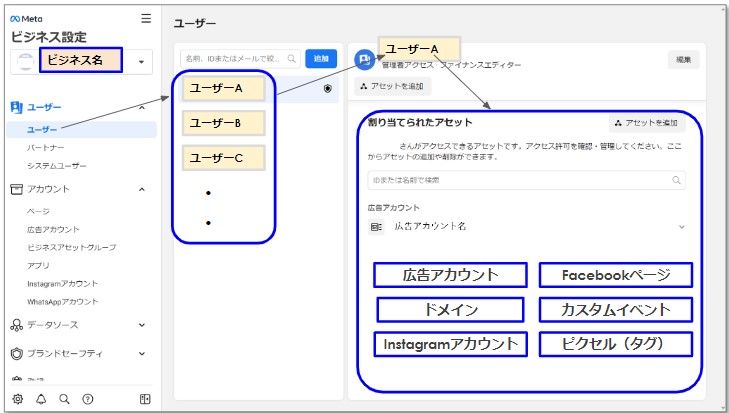Viewport: 729px width, 413px height.
Task: Click the admin shield icon beside ユーザーA
Action: coord(328,89)
